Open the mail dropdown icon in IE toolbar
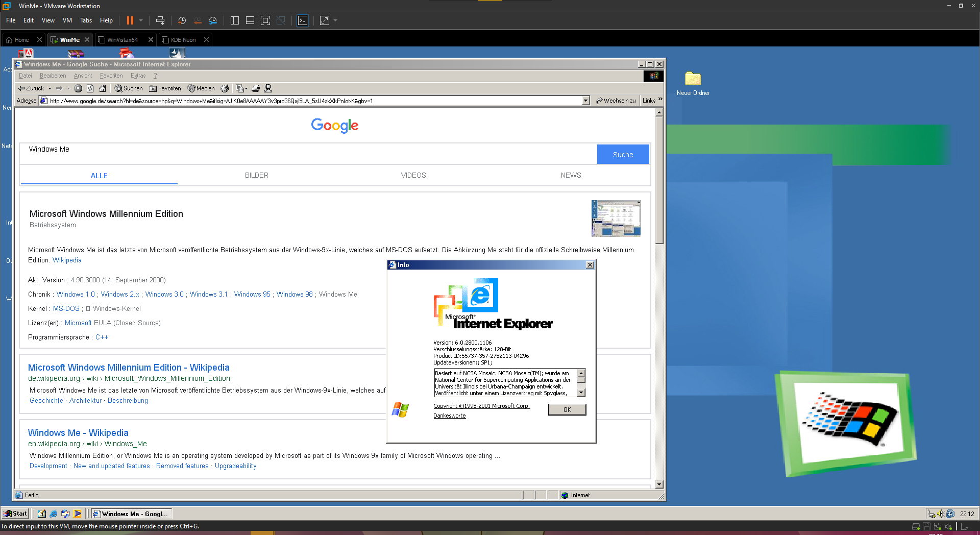Screen dimensions: 980x535 [x=241, y=88]
